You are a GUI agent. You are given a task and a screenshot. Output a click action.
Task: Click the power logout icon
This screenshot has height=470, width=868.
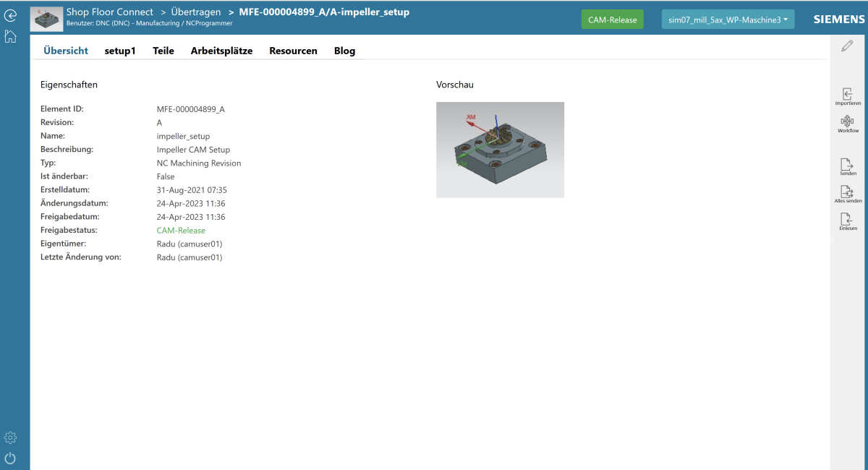pos(10,458)
